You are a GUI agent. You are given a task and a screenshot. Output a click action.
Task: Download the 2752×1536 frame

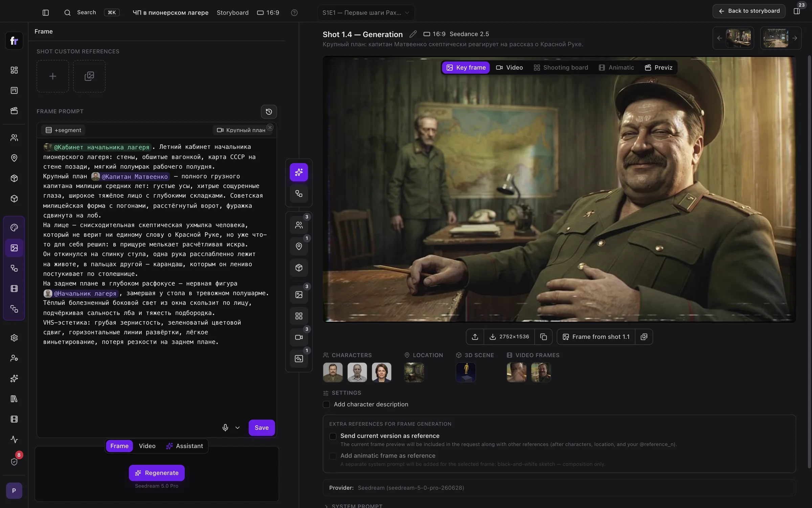click(x=509, y=337)
